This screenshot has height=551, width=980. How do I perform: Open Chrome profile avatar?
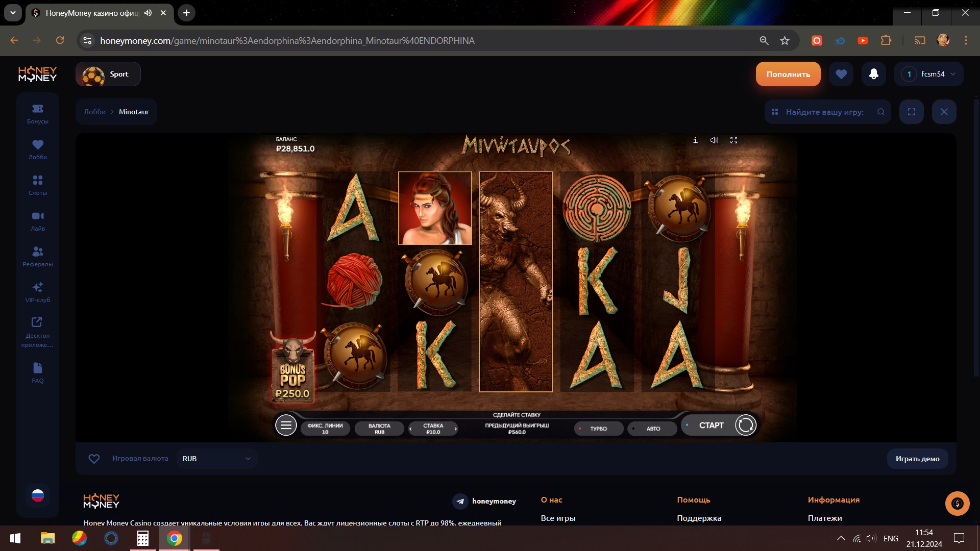click(943, 40)
